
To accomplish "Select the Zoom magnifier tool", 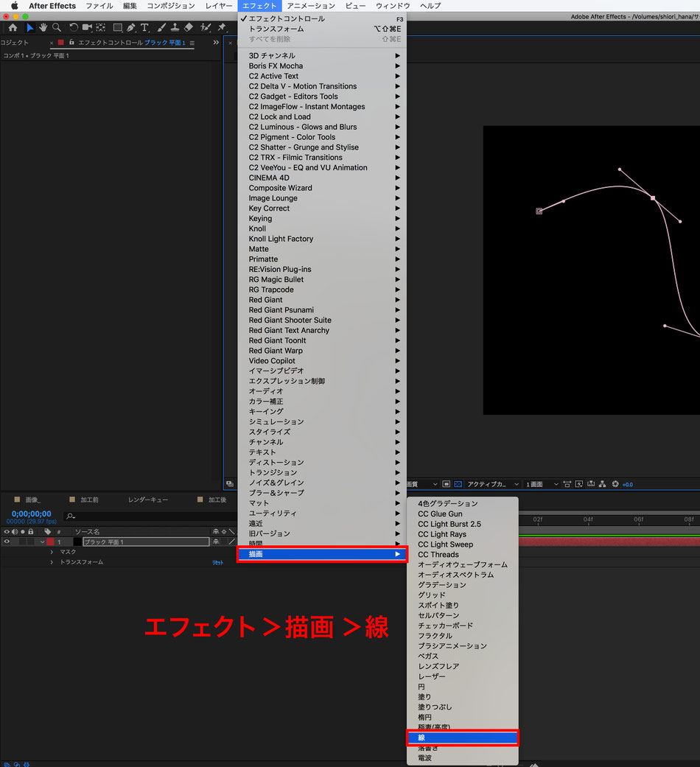I will click(x=57, y=27).
